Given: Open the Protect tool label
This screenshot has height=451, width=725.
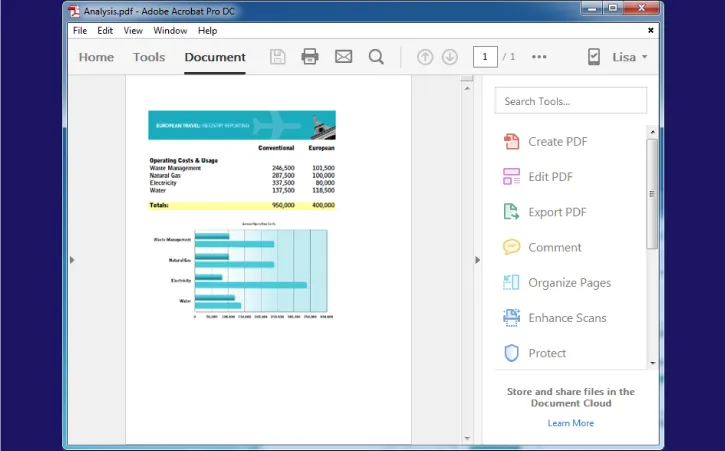Looking at the screenshot, I should pyautogui.click(x=547, y=353).
